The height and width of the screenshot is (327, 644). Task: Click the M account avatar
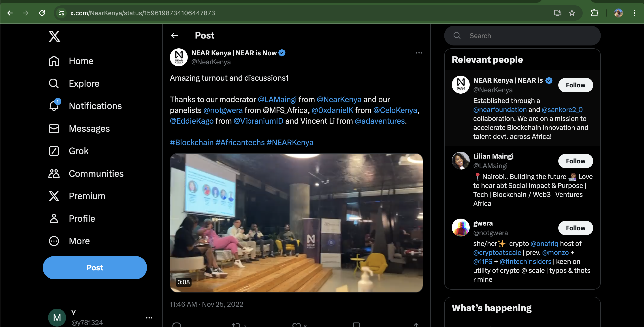(x=57, y=318)
